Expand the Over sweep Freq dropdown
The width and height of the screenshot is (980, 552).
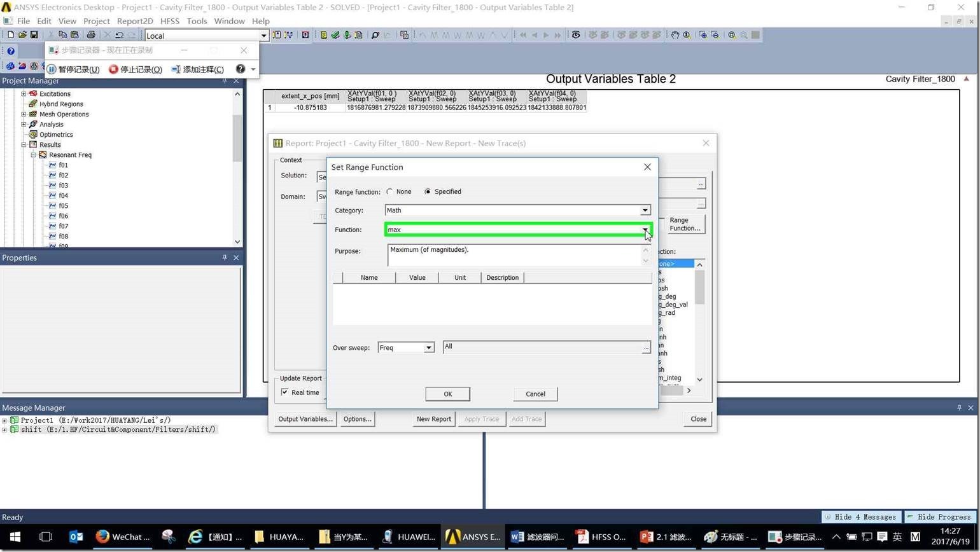point(428,347)
